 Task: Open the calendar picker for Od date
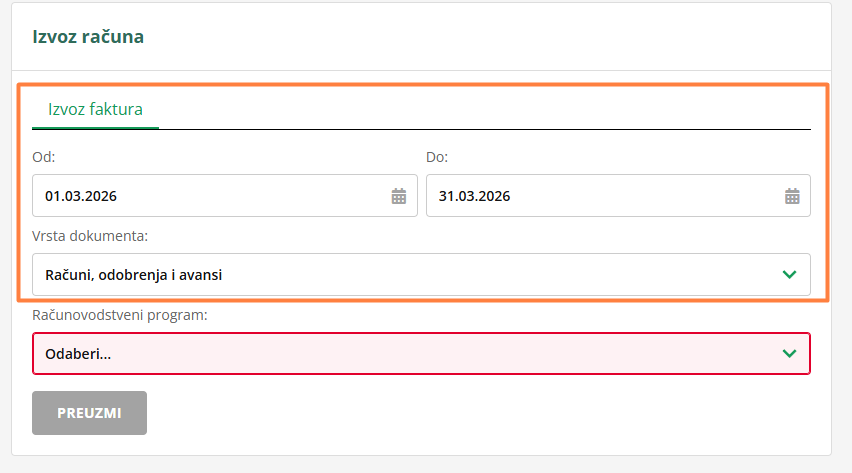coord(398,196)
